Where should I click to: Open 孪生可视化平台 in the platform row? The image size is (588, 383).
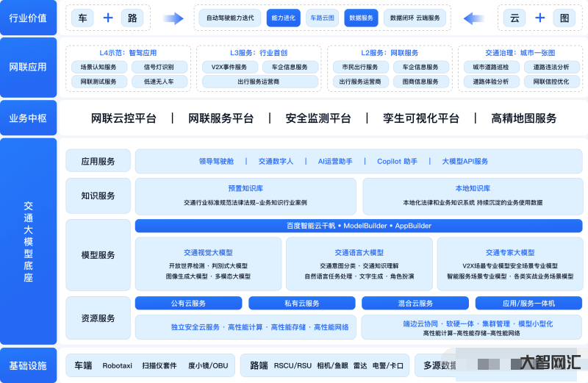(421, 118)
